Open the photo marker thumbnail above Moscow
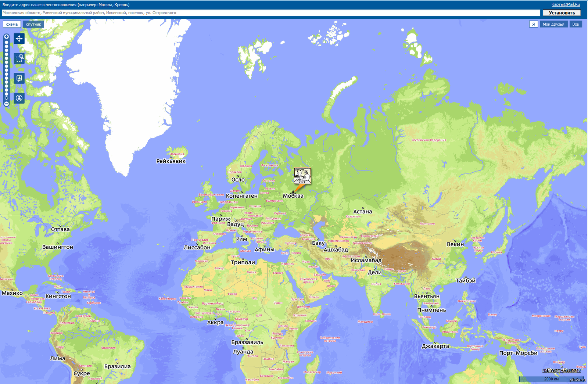The width and height of the screenshot is (588, 384). [302, 176]
